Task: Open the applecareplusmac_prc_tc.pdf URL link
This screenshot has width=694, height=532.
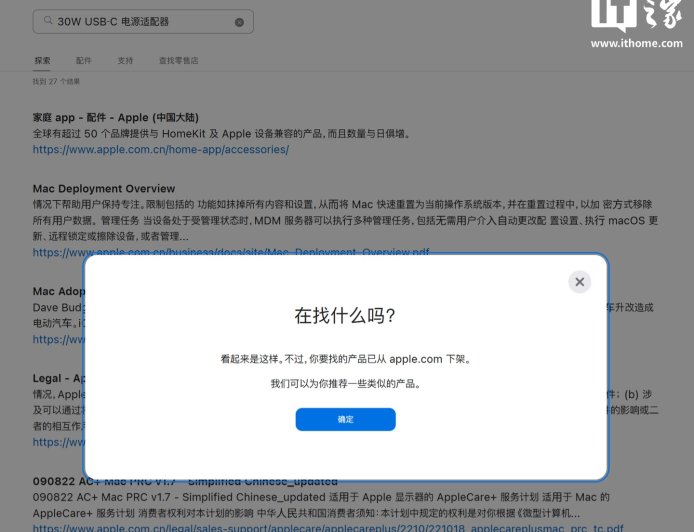Action: tap(327, 527)
